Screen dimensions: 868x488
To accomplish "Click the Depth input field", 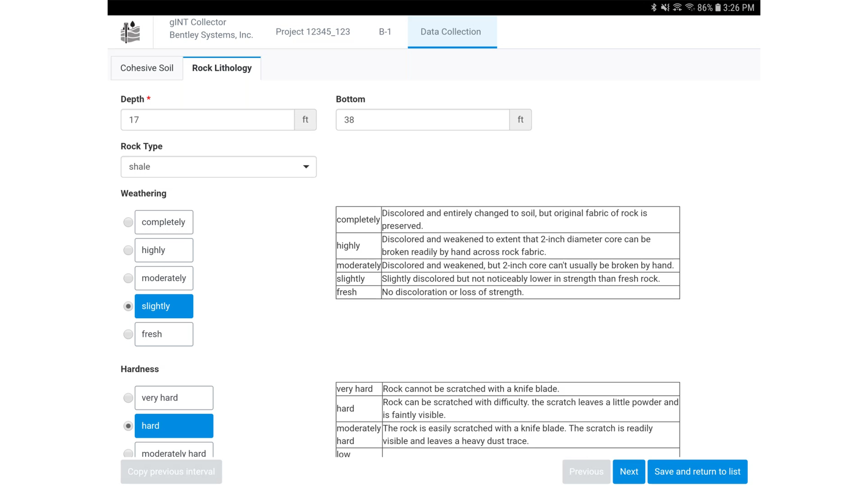I will tap(208, 120).
